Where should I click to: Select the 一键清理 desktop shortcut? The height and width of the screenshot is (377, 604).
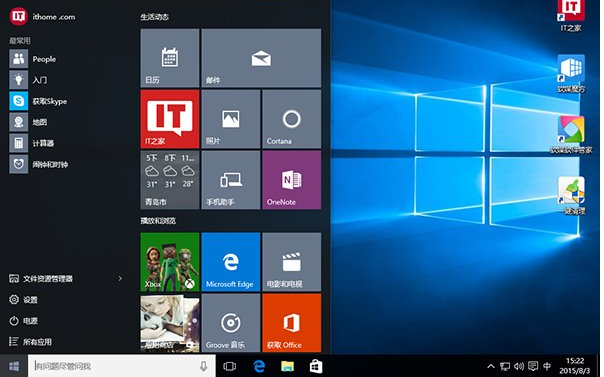coord(571,195)
